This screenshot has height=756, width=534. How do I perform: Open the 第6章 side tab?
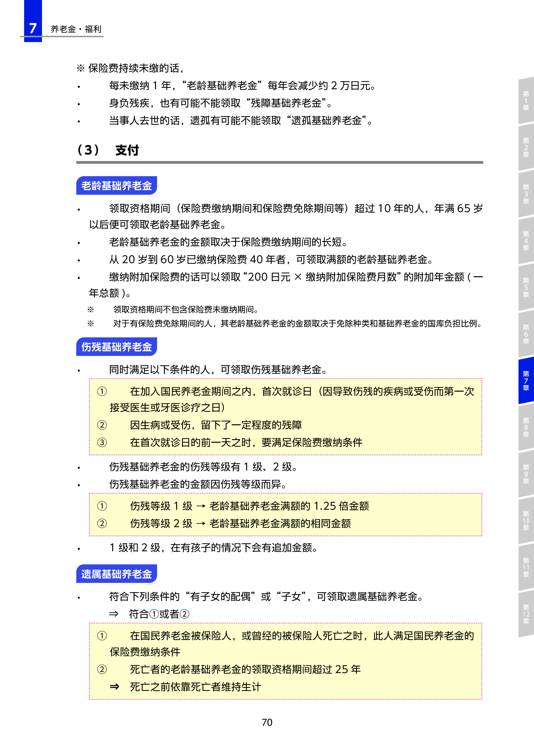click(526, 334)
